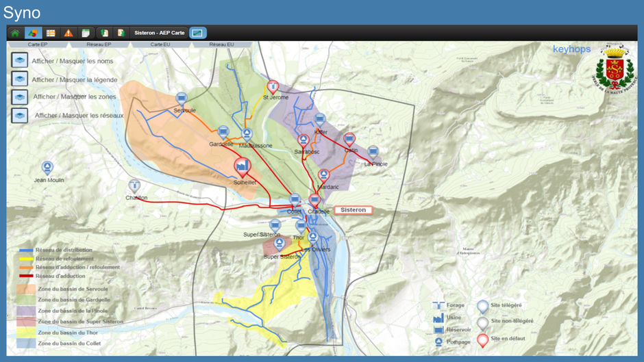Click 'Zone du bassin de Super Sisteron' text
This screenshot has width=644, height=362.
(x=81, y=322)
